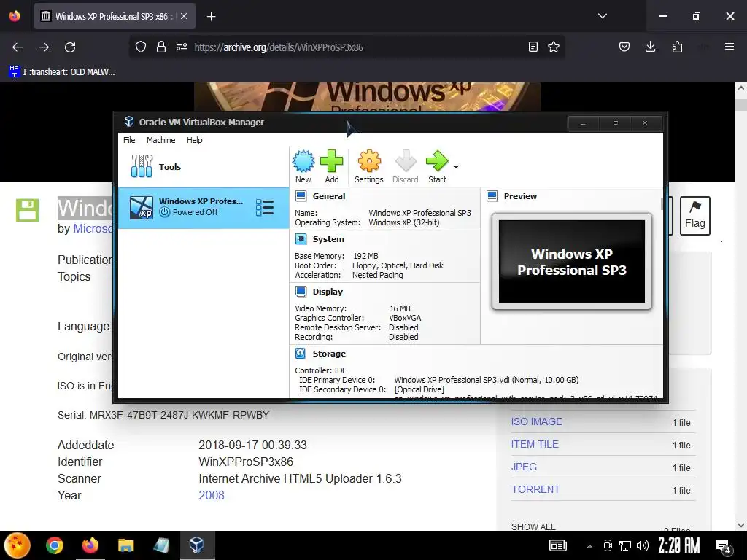Viewport: 747px width, 560px height.
Task: Click the taskbar clock showing 2:20 AM
Action: pyautogui.click(x=679, y=545)
